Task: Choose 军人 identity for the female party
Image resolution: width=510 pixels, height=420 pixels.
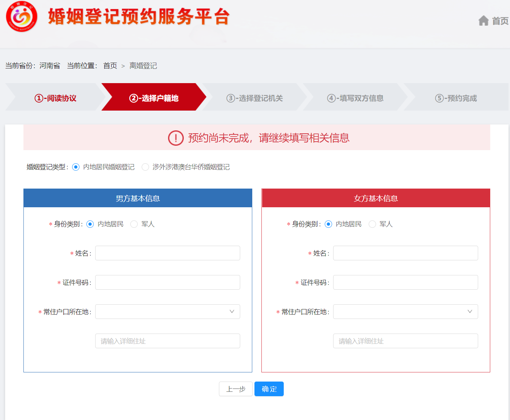Action: point(372,224)
